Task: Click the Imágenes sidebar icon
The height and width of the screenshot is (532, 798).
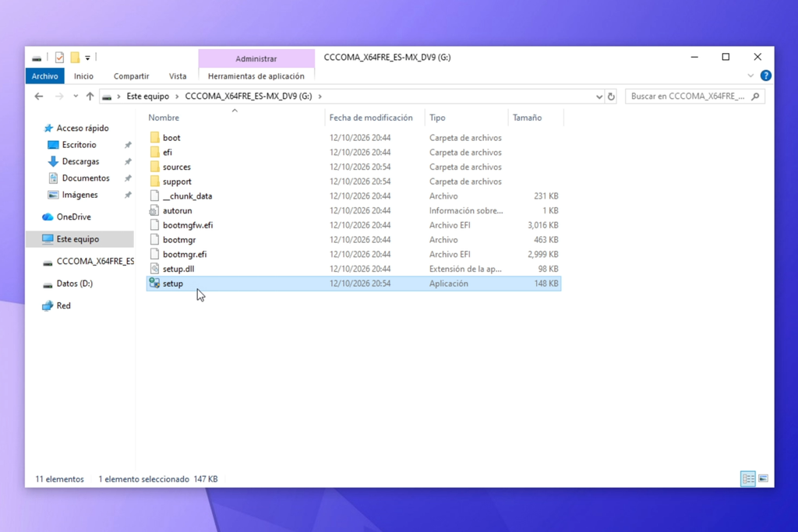Action: 53,195
